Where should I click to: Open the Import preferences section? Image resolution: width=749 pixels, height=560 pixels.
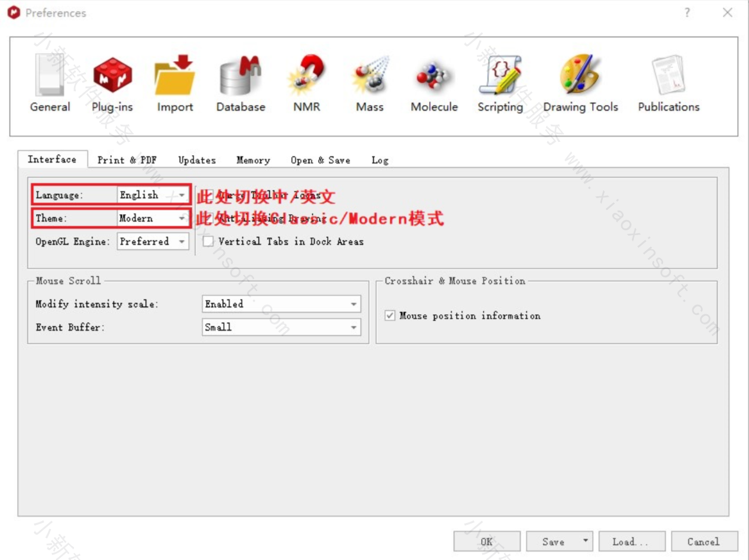(175, 83)
